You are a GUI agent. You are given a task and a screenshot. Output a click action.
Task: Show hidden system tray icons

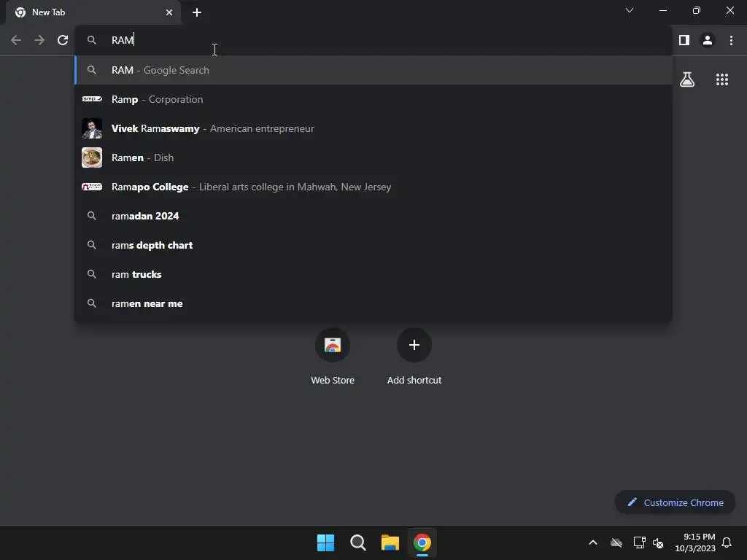tap(593, 542)
